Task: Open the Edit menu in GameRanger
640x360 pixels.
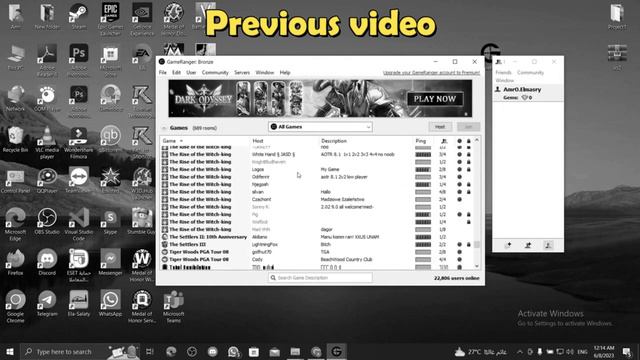Action: [176, 73]
